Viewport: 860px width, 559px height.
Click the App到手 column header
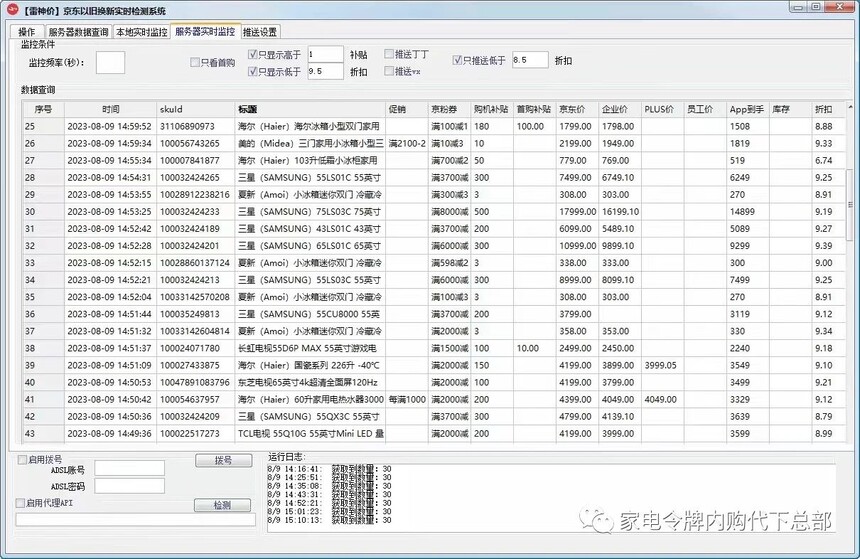point(747,109)
